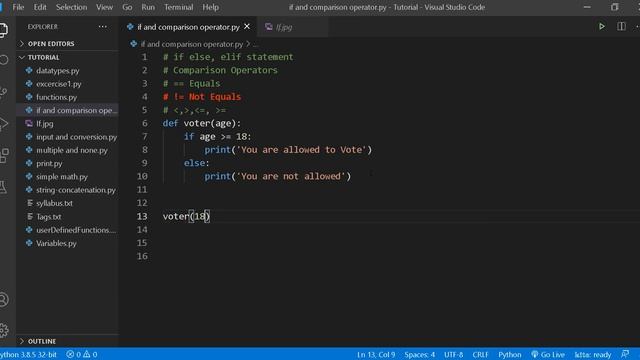Open the Testing flask icon view
This screenshot has height=360, width=640.
click(x=3, y=187)
